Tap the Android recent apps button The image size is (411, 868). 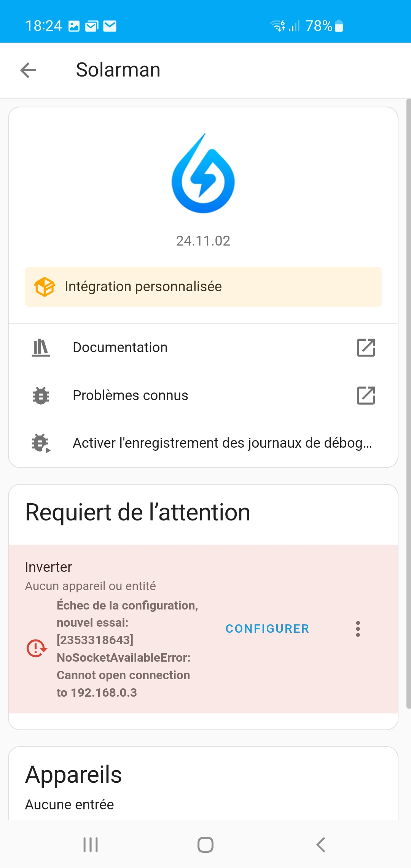(x=91, y=845)
